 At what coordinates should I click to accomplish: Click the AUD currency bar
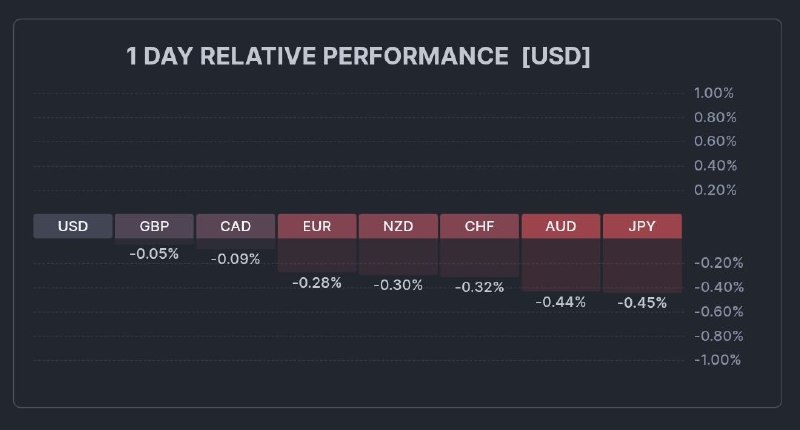click(561, 226)
